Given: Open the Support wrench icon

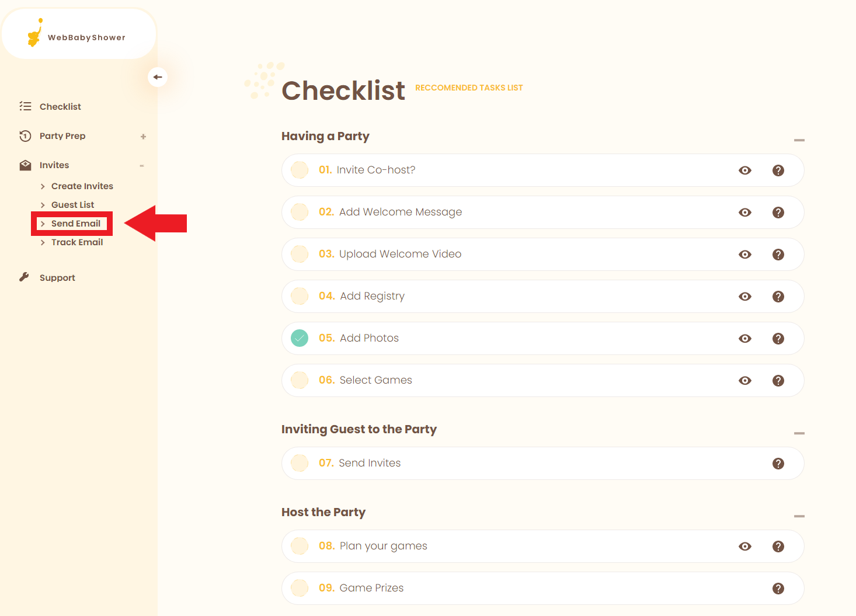Looking at the screenshot, I should [x=24, y=277].
